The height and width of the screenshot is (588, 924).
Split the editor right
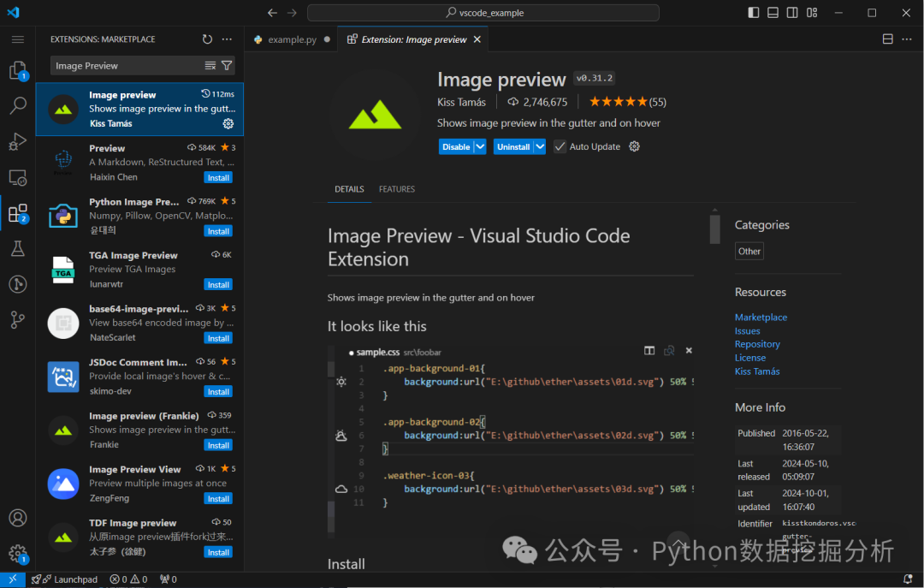pos(887,39)
